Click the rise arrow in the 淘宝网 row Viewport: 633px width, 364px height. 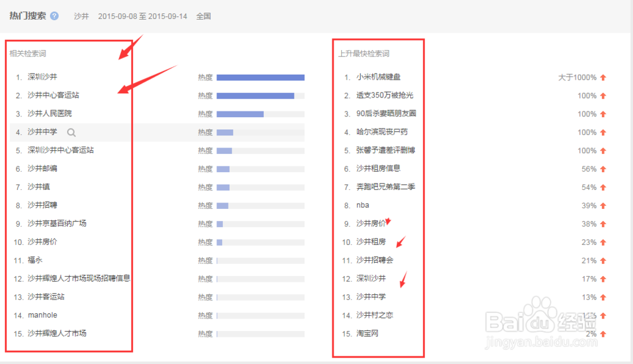point(603,334)
